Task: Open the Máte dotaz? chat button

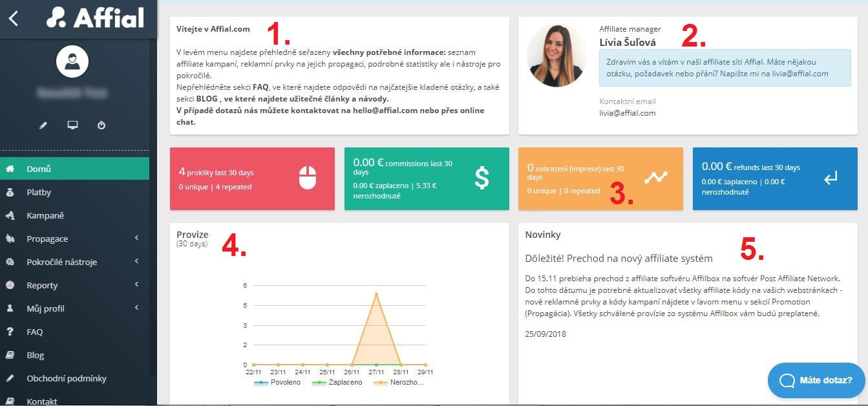Action: click(x=816, y=380)
